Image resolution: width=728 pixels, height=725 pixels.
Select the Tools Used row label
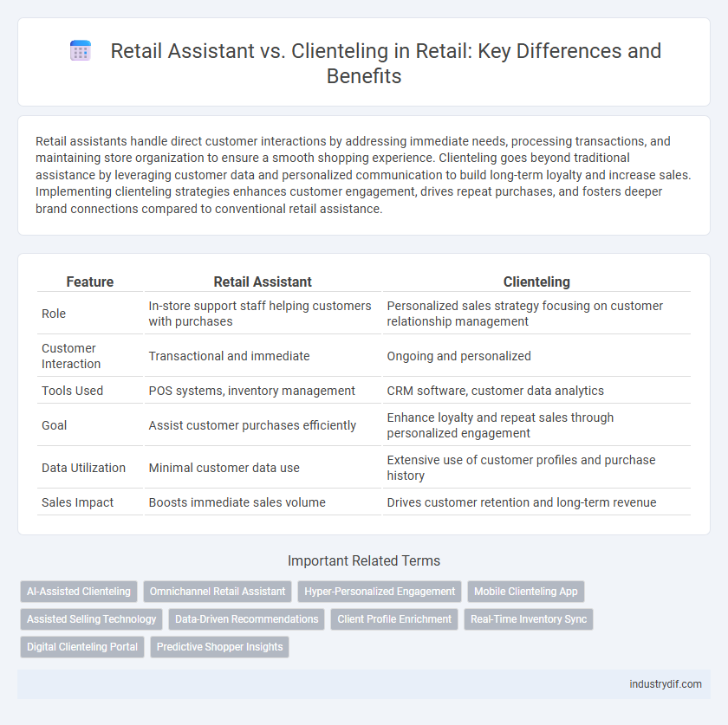point(73,391)
